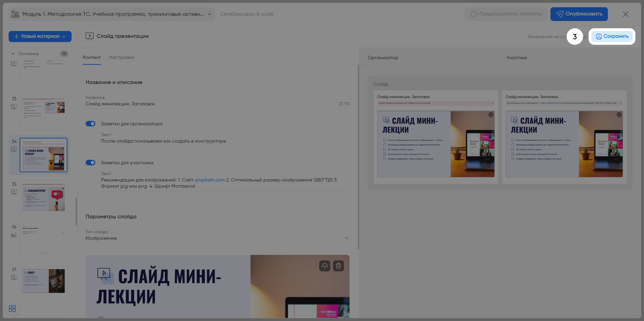644x321 pixels.
Task: Toggle 'Заметки для организатора' switch
Action: [90, 124]
